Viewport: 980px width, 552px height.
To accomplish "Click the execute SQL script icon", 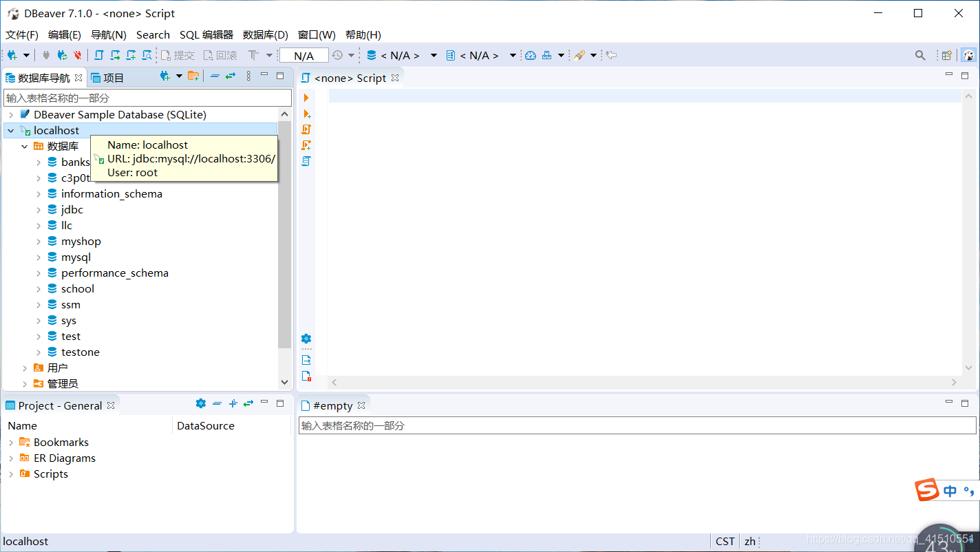I will pyautogui.click(x=306, y=129).
